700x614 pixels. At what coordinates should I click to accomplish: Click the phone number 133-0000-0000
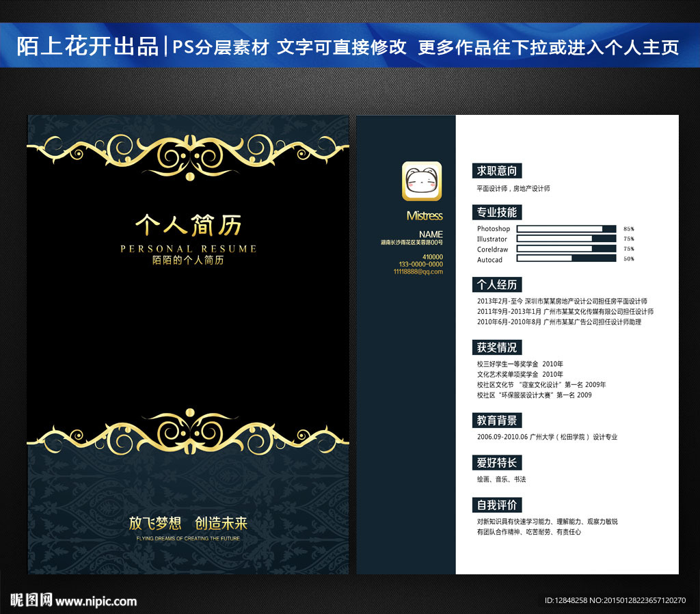click(421, 264)
